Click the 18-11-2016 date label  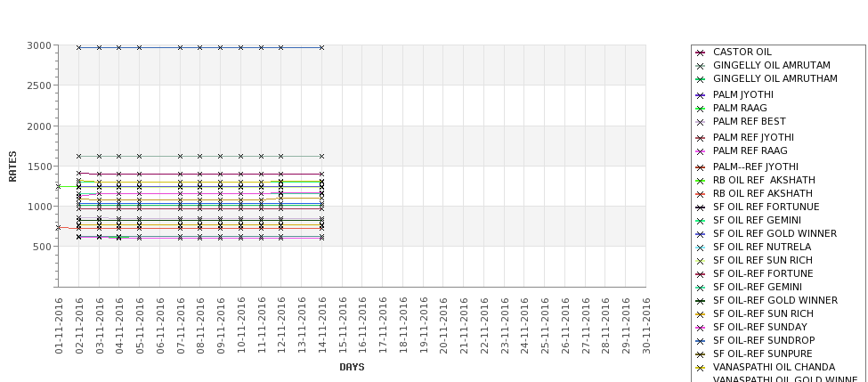pyautogui.click(x=403, y=326)
